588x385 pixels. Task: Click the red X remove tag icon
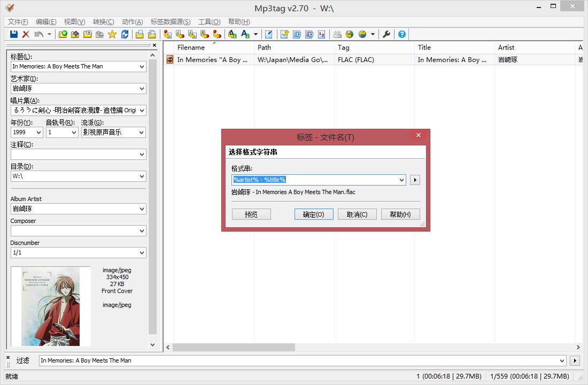[26, 34]
